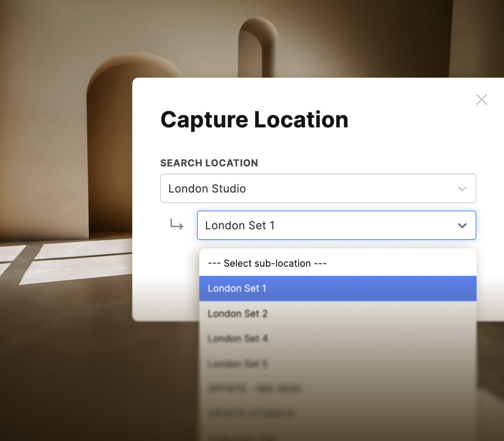This screenshot has height=441, width=504.
Task: Click the X icon above the dialog
Action: point(482,100)
